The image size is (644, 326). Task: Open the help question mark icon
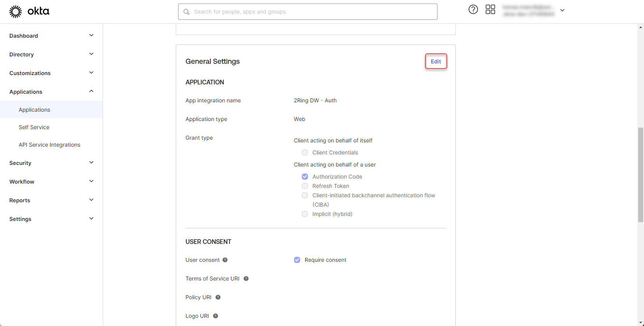tap(473, 10)
